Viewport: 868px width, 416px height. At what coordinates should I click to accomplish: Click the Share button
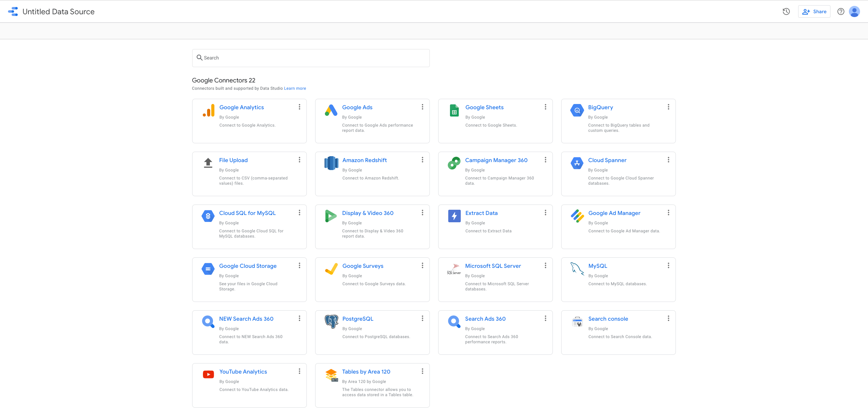tap(814, 11)
